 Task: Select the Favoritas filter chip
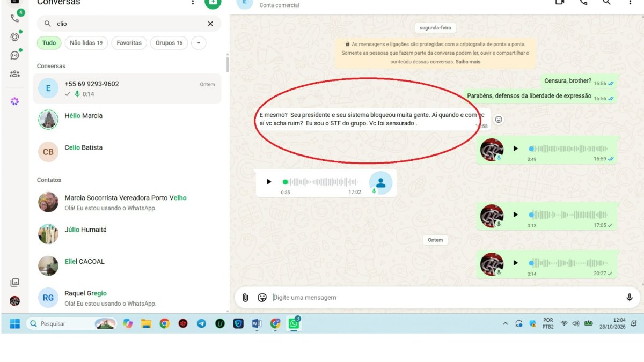[x=129, y=43]
